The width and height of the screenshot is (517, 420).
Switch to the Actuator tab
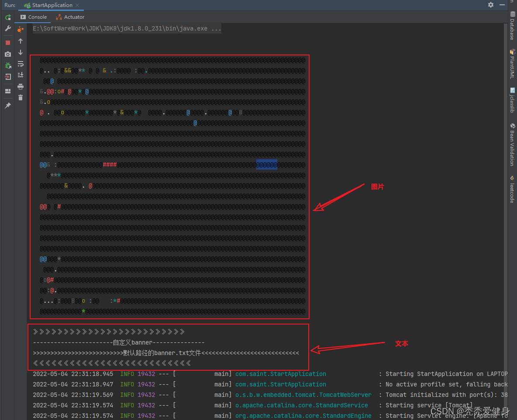(70, 17)
